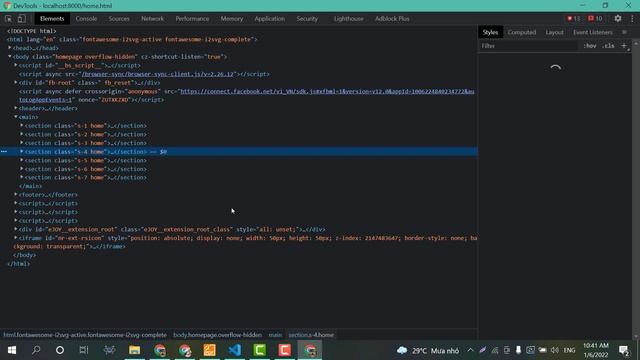
Task: Select the html.fontawesome breadcrumb
Action: tap(85, 335)
